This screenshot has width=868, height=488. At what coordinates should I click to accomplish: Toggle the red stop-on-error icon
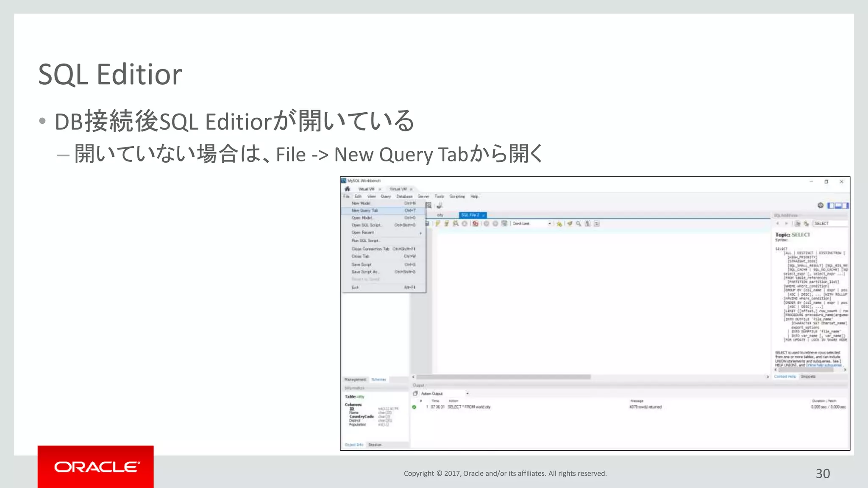(x=476, y=224)
